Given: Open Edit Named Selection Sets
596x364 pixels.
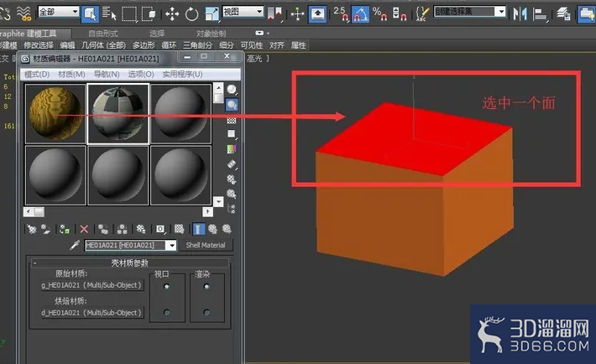Looking at the screenshot, I should click(x=421, y=13).
